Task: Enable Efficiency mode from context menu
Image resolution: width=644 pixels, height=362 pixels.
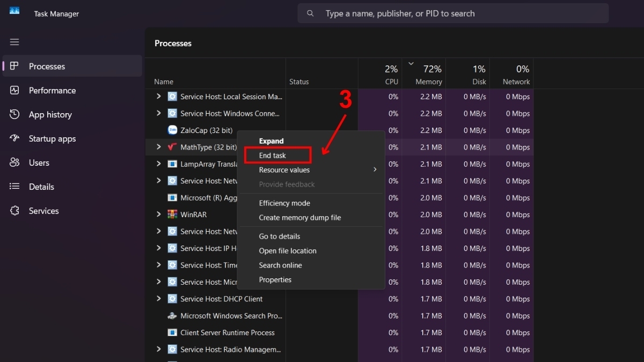Action: pos(311,203)
